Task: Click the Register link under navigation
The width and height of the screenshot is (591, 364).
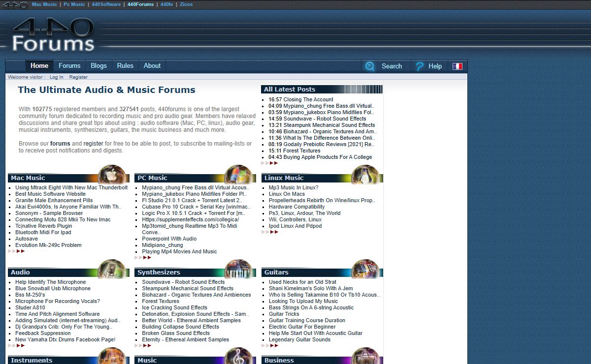Action: [x=78, y=77]
